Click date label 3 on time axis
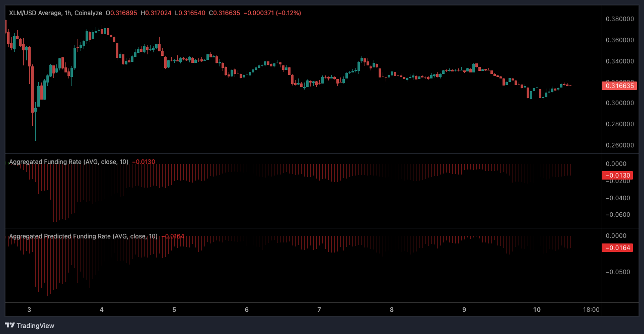This screenshot has width=644, height=334. click(x=29, y=310)
